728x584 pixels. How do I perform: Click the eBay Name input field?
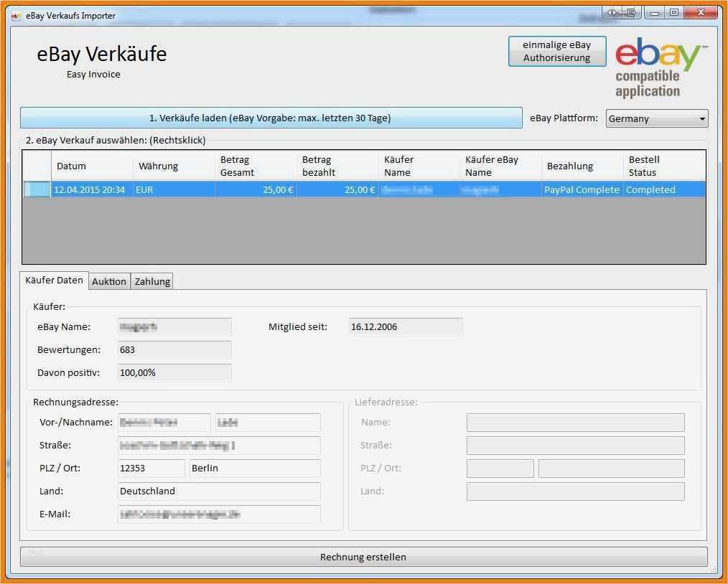tap(174, 326)
